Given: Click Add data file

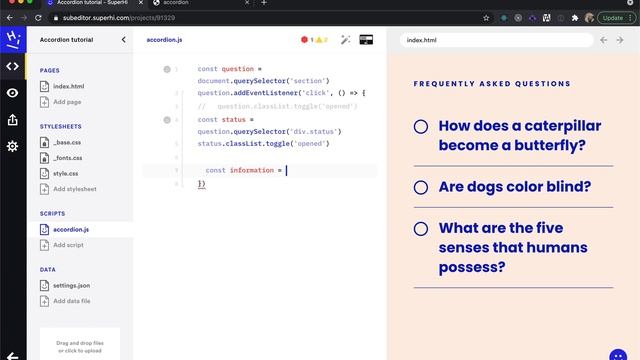Looking at the screenshot, I should click(72, 301).
